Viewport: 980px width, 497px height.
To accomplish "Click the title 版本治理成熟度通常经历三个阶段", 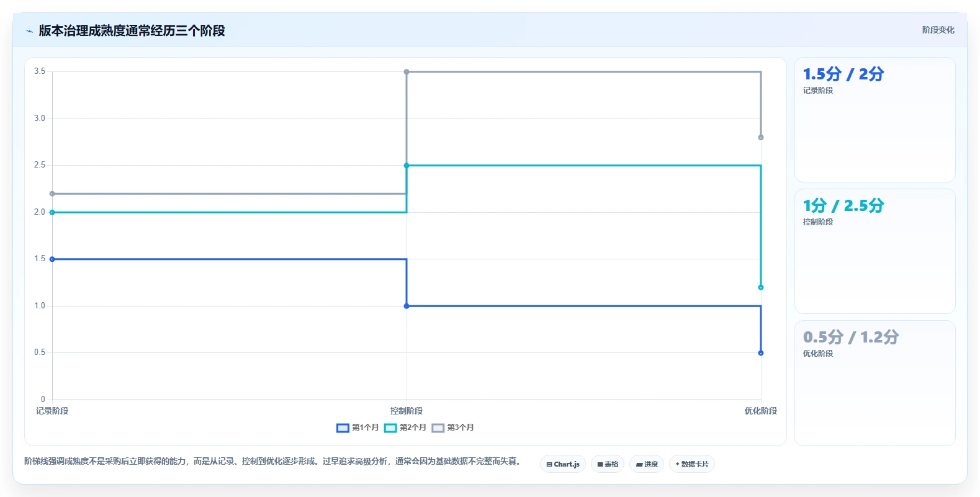I will click(132, 31).
